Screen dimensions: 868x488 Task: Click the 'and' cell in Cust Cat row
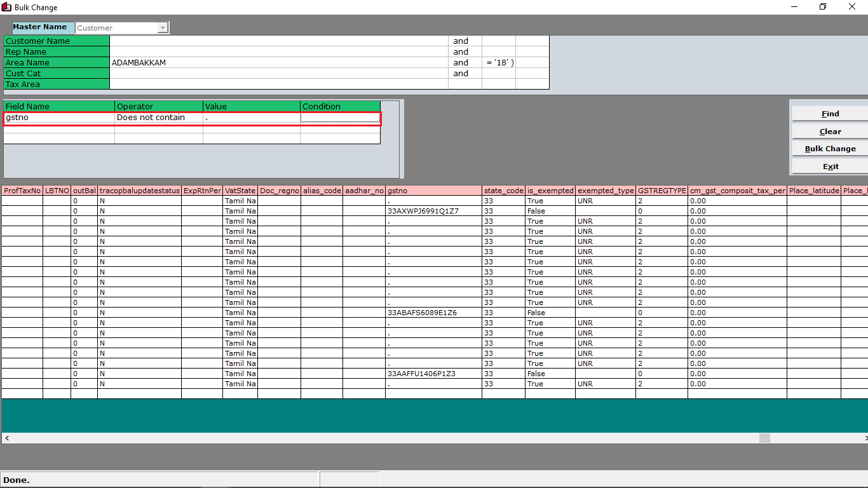tap(465, 73)
